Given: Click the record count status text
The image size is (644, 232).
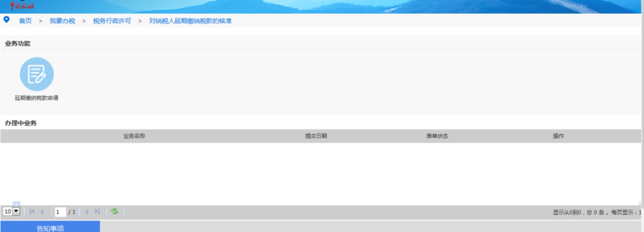Looking at the screenshot, I should click(597, 212).
